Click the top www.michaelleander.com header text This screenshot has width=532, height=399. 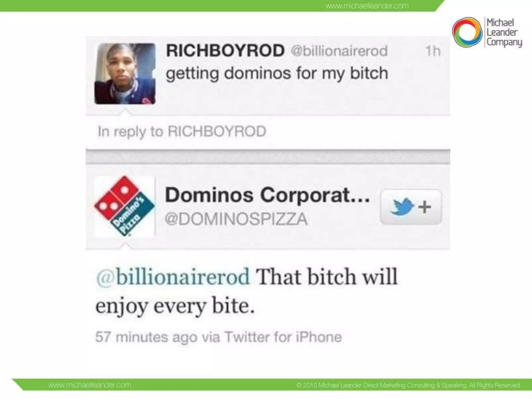367,6
